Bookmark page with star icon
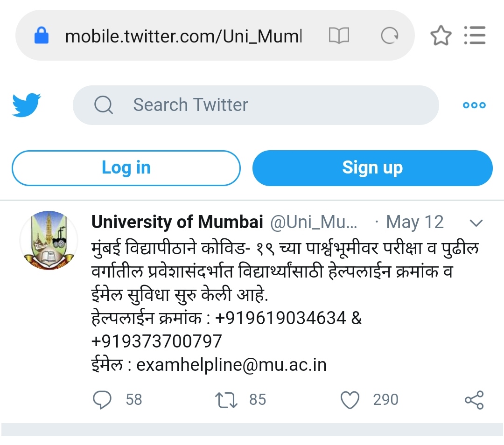The width and height of the screenshot is (504, 445). [441, 35]
